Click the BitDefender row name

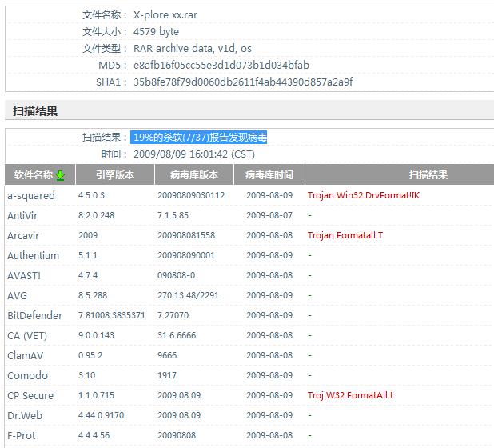coord(34,315)
